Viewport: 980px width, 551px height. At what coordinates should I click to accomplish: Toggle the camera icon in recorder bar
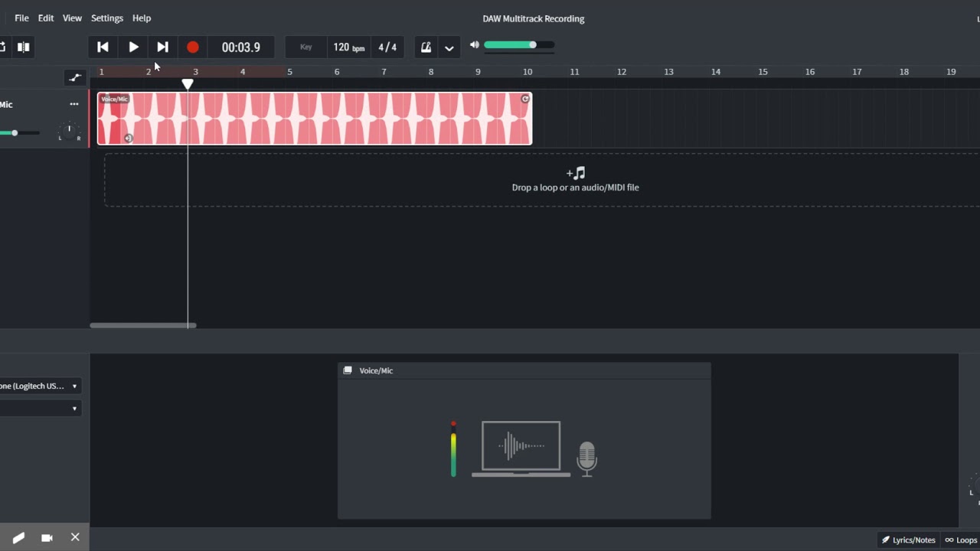[47, 538]
